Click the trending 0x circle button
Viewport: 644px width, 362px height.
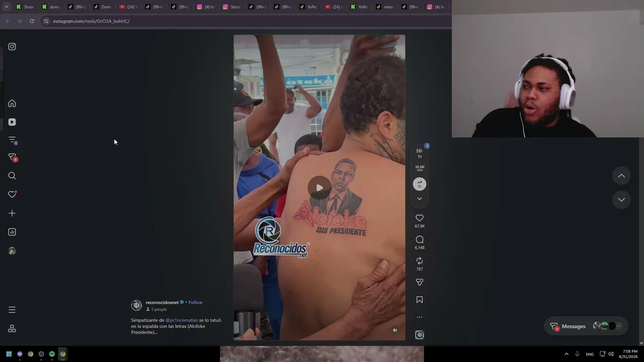pyautogui.click(x=420, y=184)
